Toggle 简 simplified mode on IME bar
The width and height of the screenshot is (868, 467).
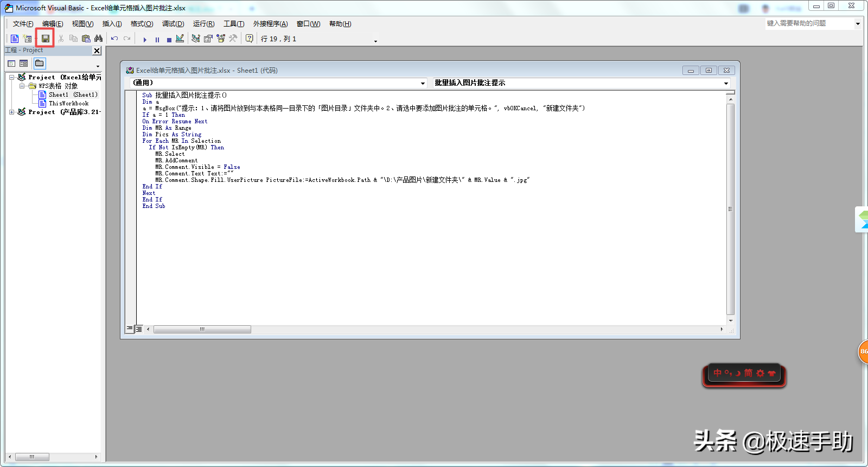coord(748,373)
